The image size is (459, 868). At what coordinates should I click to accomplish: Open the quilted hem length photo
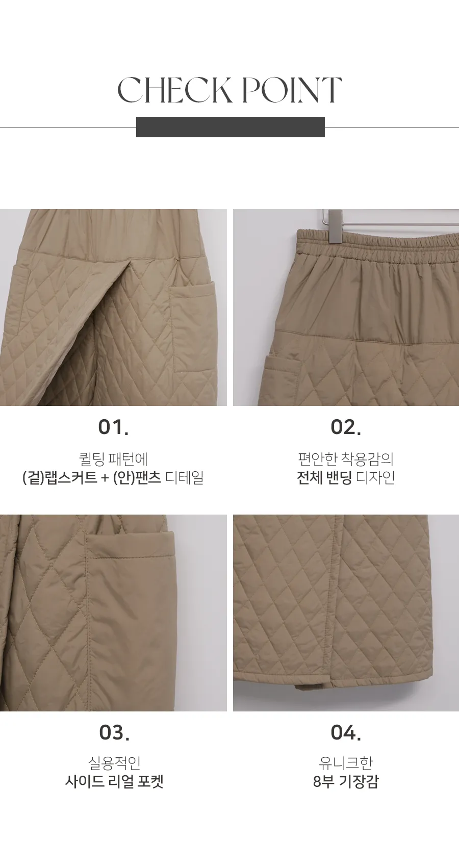pyautogui.click(x=346, y=613)
